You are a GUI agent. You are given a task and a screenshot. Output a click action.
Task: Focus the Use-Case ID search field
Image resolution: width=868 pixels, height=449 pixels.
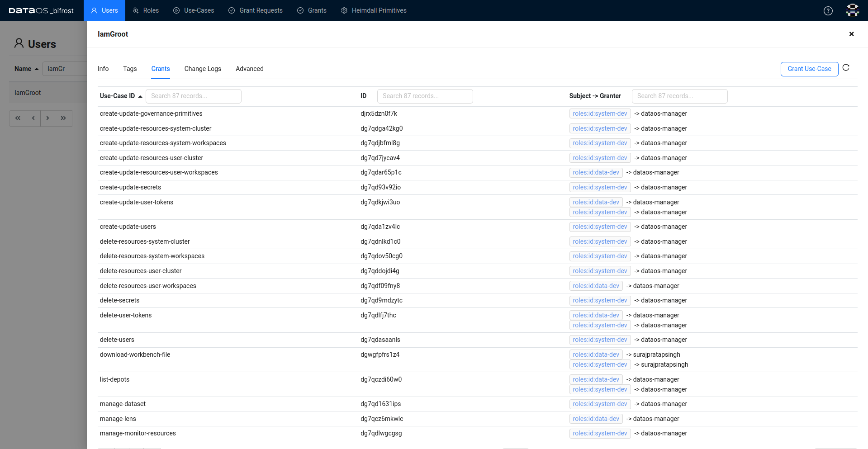point(194,96)
